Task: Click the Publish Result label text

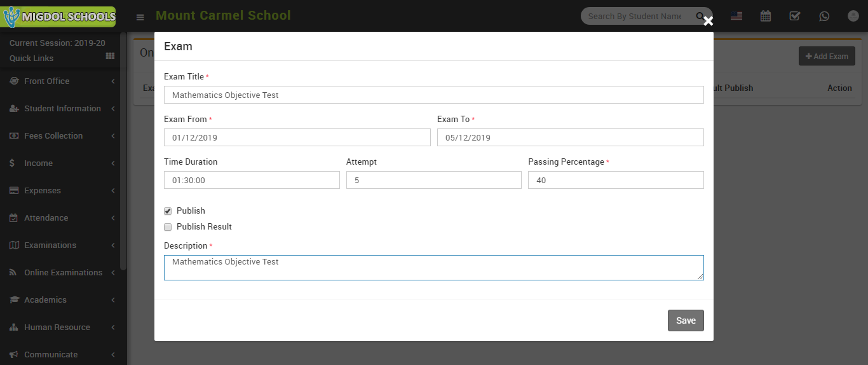Action: 204,227
